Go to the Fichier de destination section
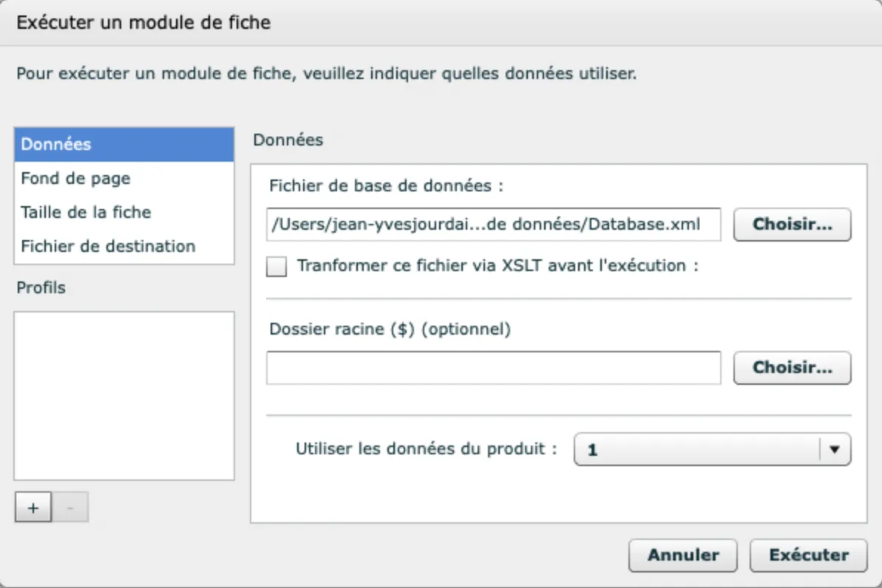 (108, 246)
